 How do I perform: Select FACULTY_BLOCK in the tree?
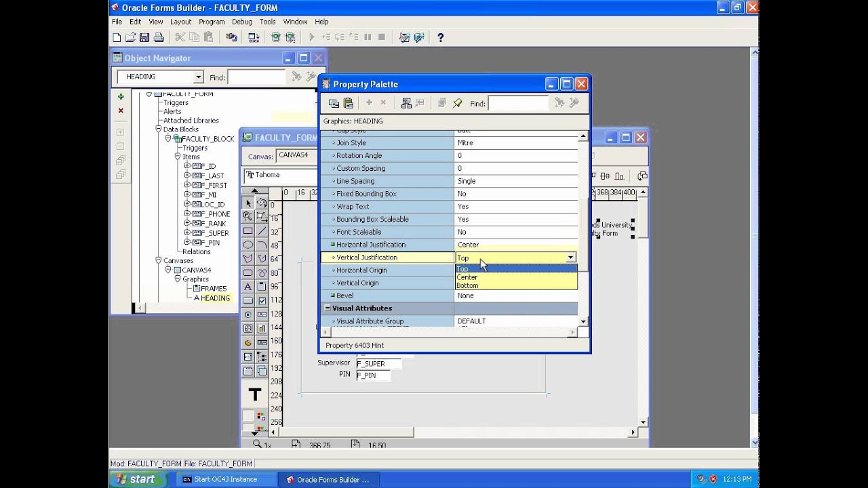pyautogui.click(x=208, y=139)
